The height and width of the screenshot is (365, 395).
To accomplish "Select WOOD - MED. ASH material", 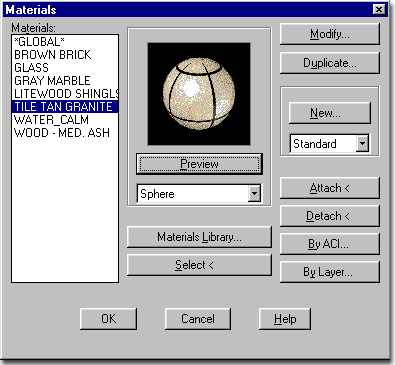I will click(x=65, y=133).
